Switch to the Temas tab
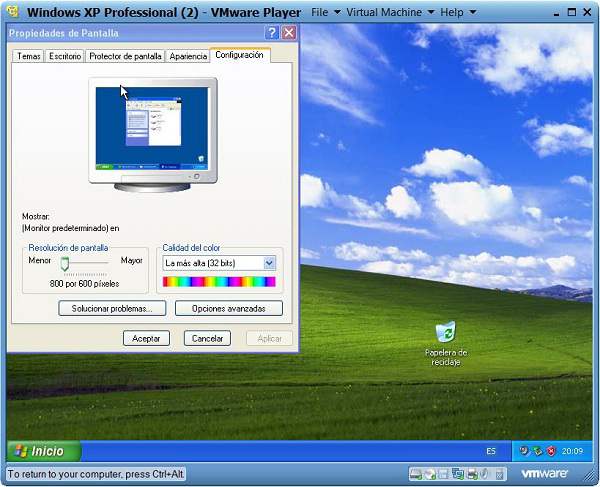This screenshot has height=487, width=600. coord(29,56)
